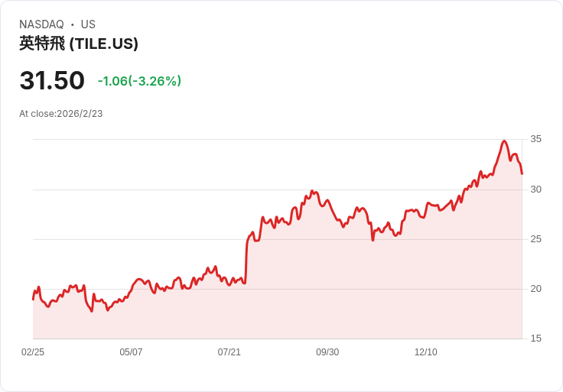Select the 英特飛 (TILE.US) stock title
The image size is (563, 392).
[79, 44]
